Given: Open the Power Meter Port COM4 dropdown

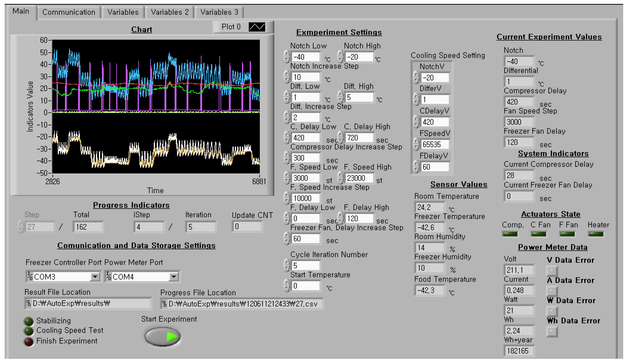Looking at the screenshot, I should point(174,277).
